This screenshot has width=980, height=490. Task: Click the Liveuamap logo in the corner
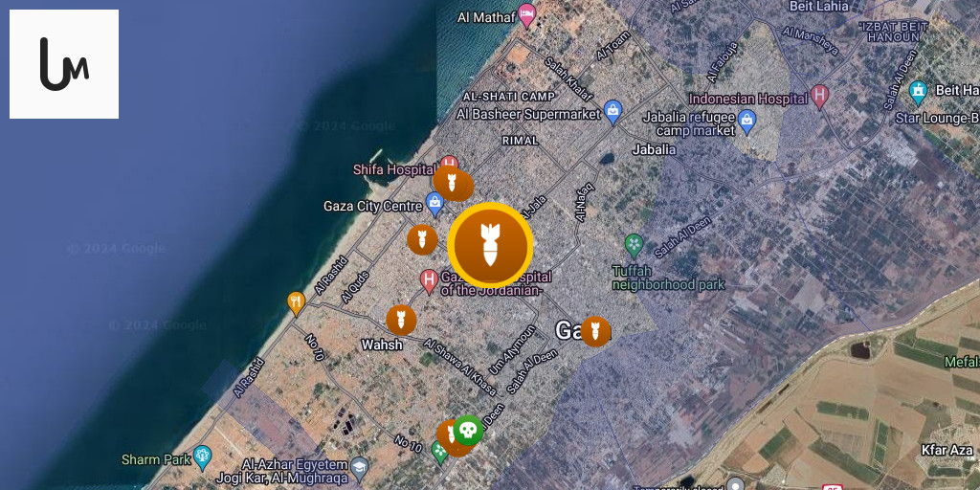pos(64,64)
